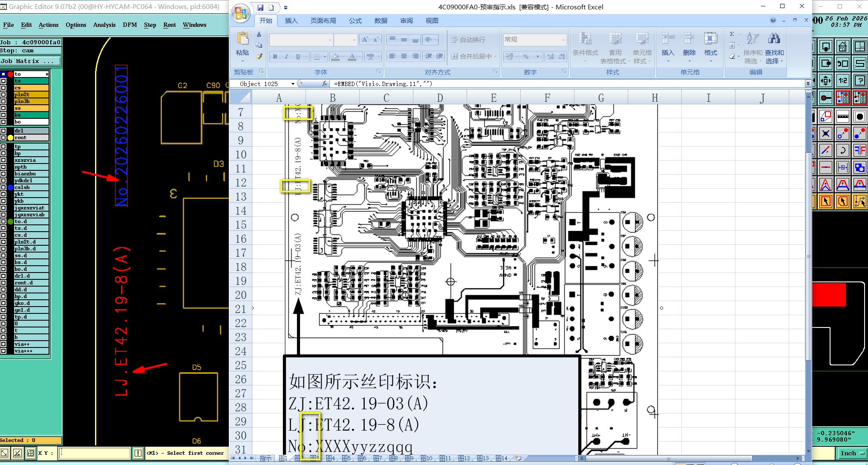The height and width of the screenshot is (465, 868).
Task: Click the Home view icon in Graphic Editor
Action: point(842,46)
